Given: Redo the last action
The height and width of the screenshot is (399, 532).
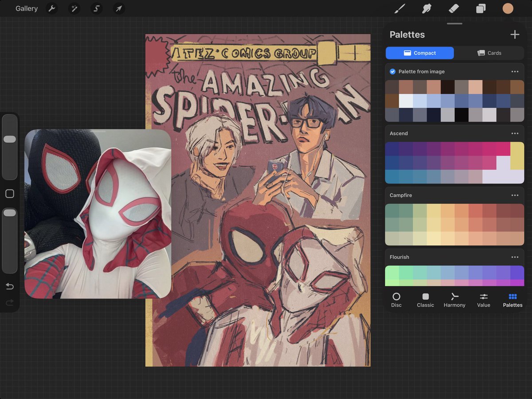Looking at the screenshot, I should [9, 303].
